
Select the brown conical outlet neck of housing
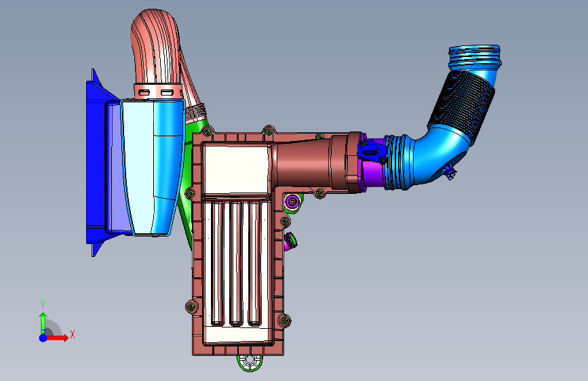[x=303, y=164]
